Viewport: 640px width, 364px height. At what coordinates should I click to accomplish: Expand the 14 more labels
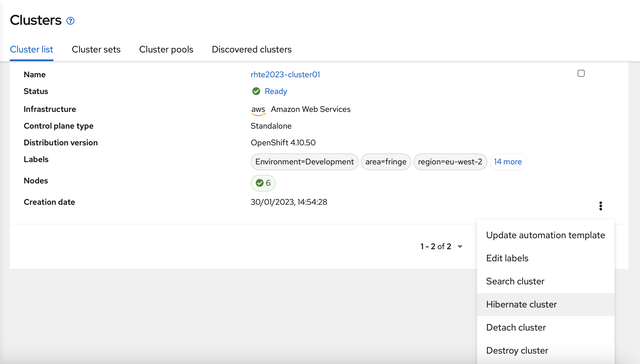pyautogui.click(x=508, y=162)
